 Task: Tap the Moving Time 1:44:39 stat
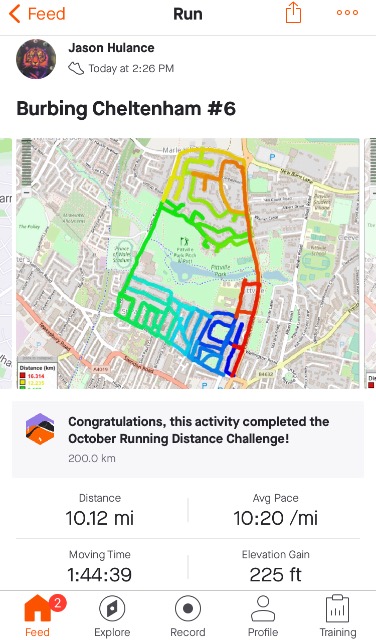[x=100, y=567]
